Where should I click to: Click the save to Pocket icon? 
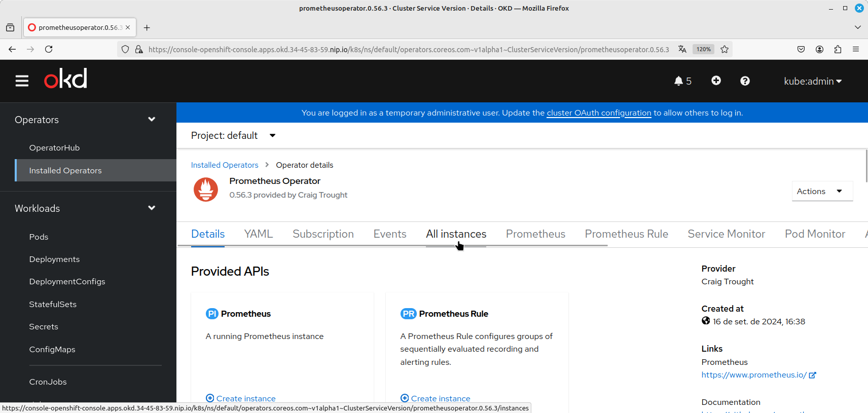801,49
